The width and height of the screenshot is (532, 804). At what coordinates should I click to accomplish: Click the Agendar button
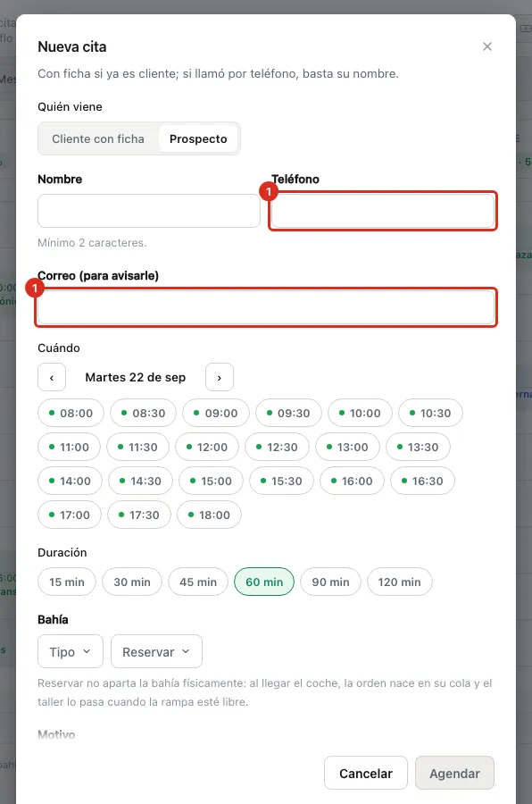click(454, 773)
